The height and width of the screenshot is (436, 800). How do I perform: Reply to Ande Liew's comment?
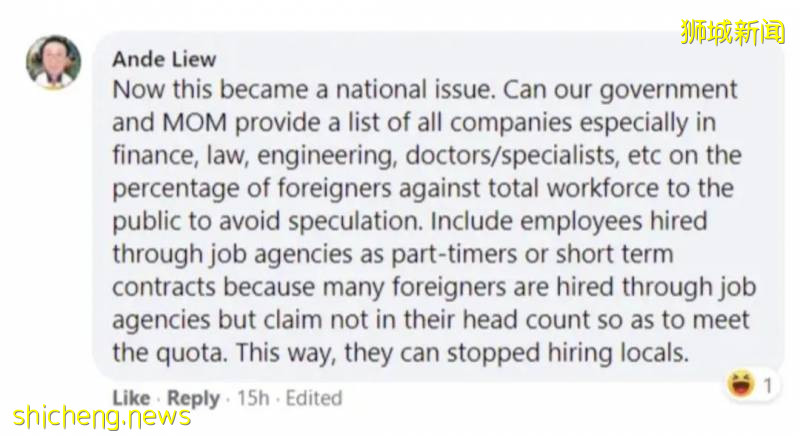(193, 398)
